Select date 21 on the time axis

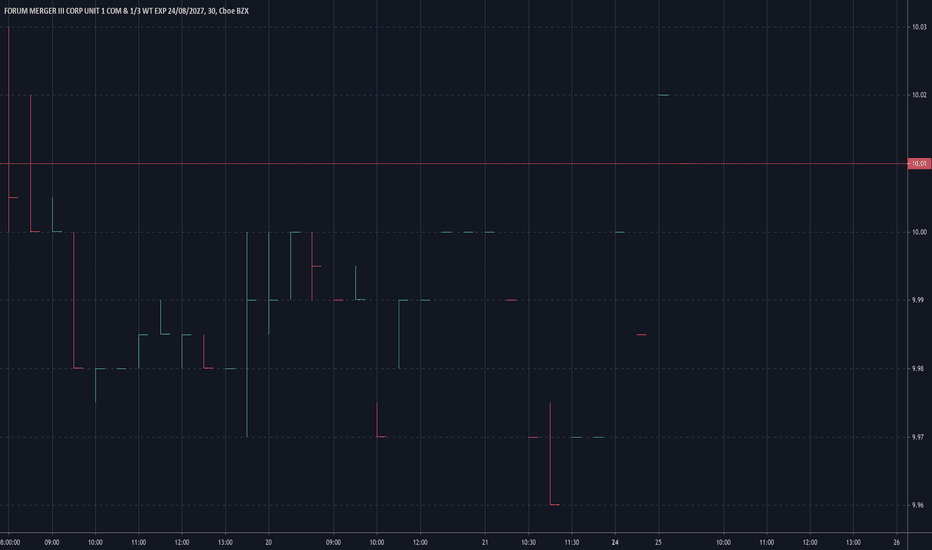point(485,542)
